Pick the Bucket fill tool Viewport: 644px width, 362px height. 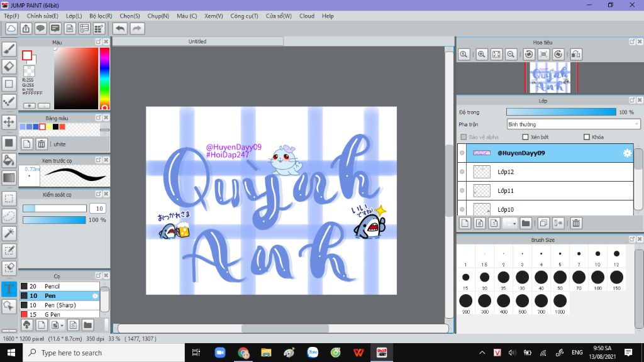pos(9,160)
